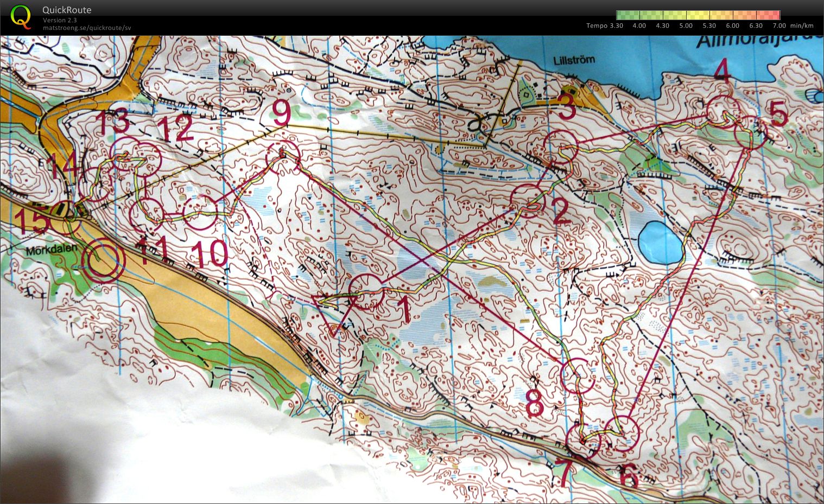This screenshot has height=504, width=824.
Task: Click the control circle for control 8
Action: [578, 375]
